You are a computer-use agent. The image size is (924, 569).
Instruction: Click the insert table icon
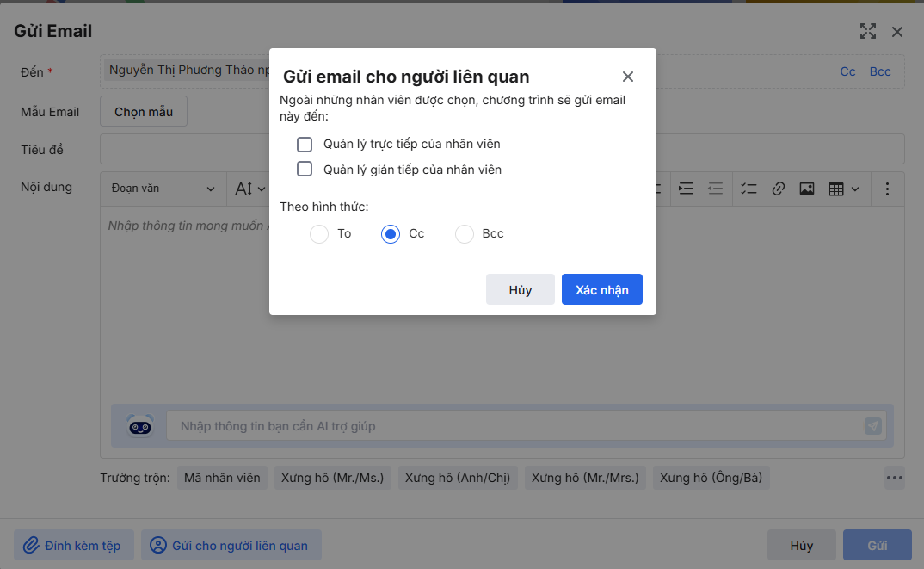pos(835,189)
